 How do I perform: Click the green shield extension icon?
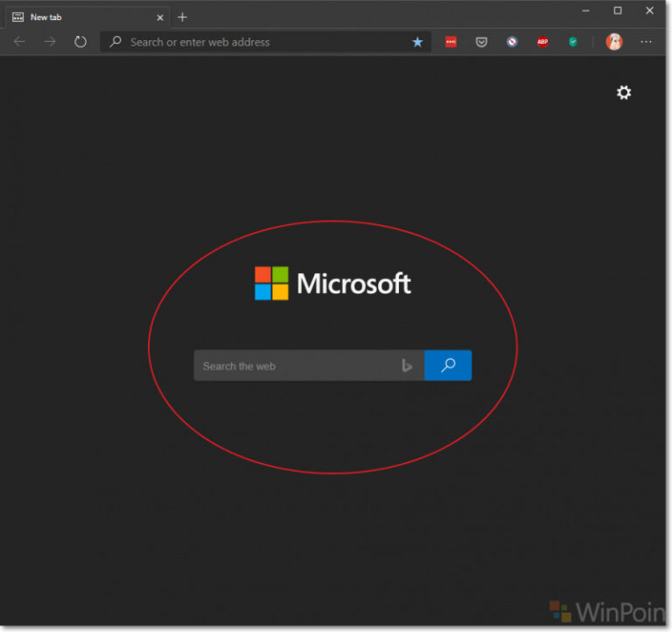[573, 42]
